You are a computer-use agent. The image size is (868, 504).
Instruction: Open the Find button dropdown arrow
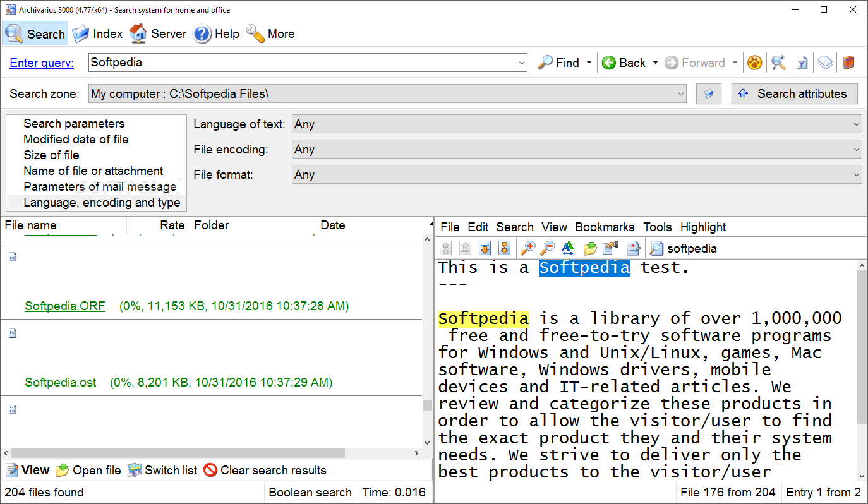(x=589, y=63)
